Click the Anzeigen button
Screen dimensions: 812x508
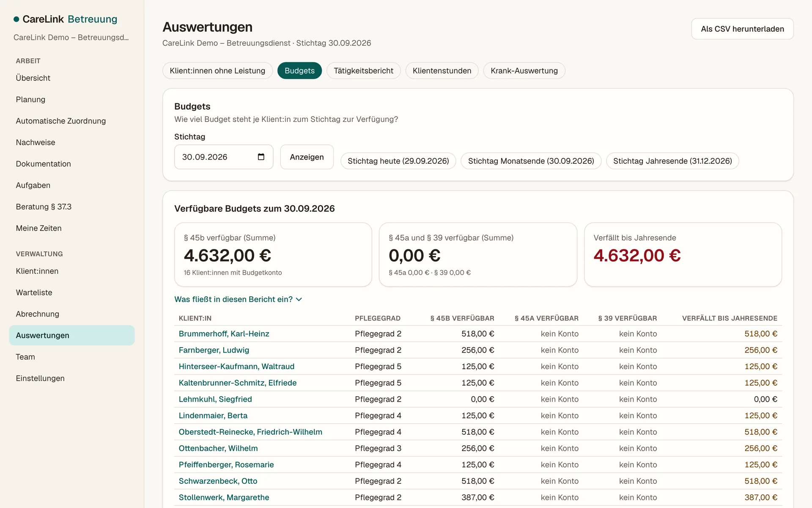tap(307, 157)
